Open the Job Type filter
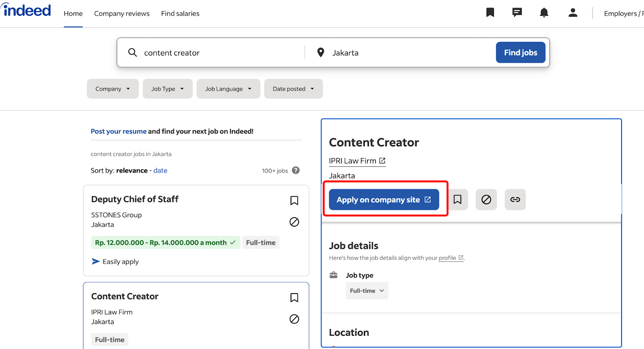 coord(167,89)
